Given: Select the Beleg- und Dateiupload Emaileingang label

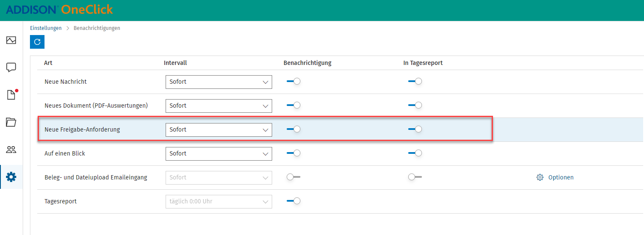Looking at the screenshot, I should (x=96, y=177).
